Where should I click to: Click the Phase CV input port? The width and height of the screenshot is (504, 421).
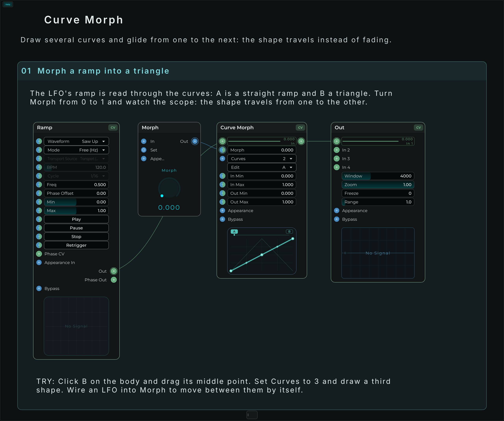[x=39, y=254]
